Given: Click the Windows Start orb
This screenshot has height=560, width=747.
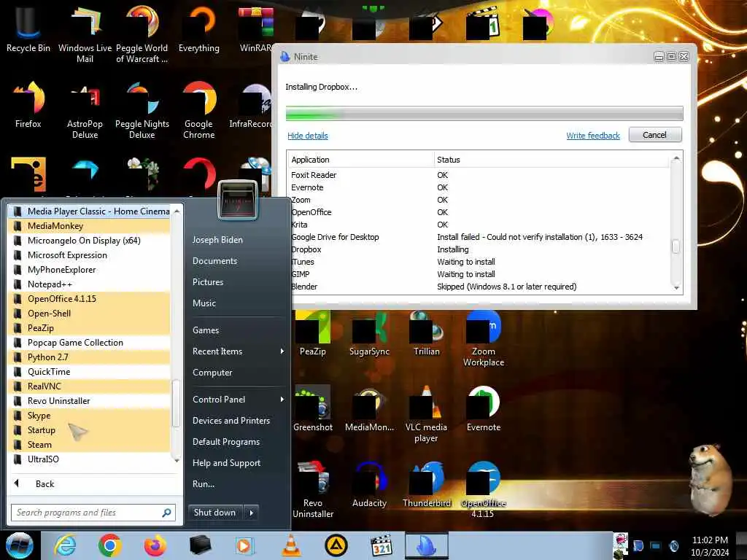Looking at the screenshot, I should (x=20, y=545).
